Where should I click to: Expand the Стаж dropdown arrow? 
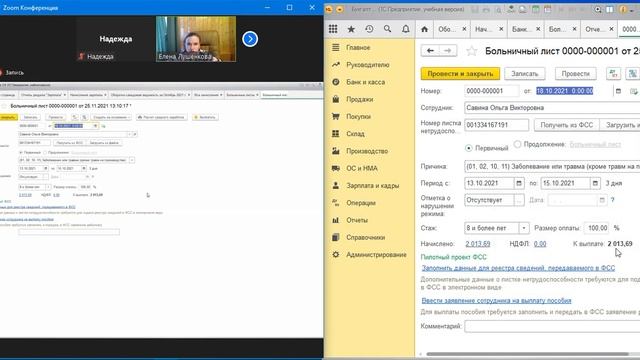524,228
